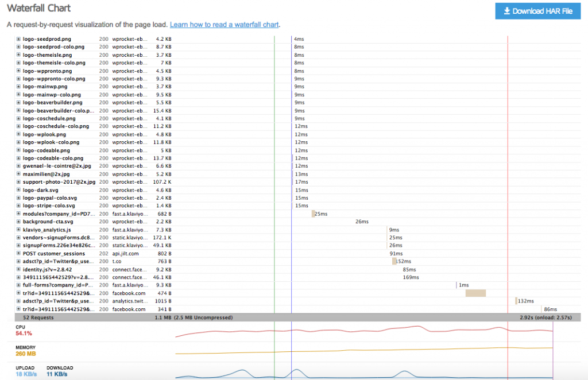Click the Download HAR File button
The image size is (588, 380).
[x=537, y=11]
